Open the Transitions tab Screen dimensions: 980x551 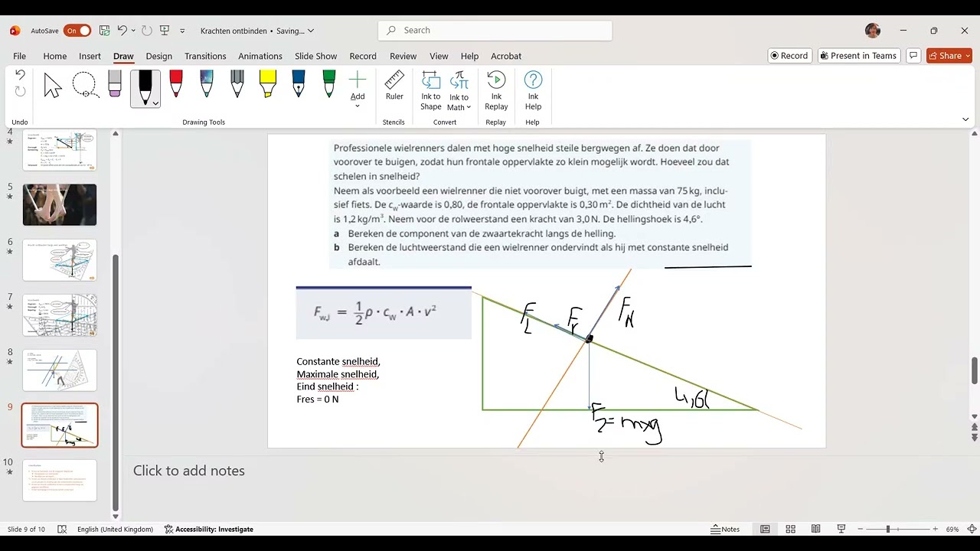pos(205,56)
